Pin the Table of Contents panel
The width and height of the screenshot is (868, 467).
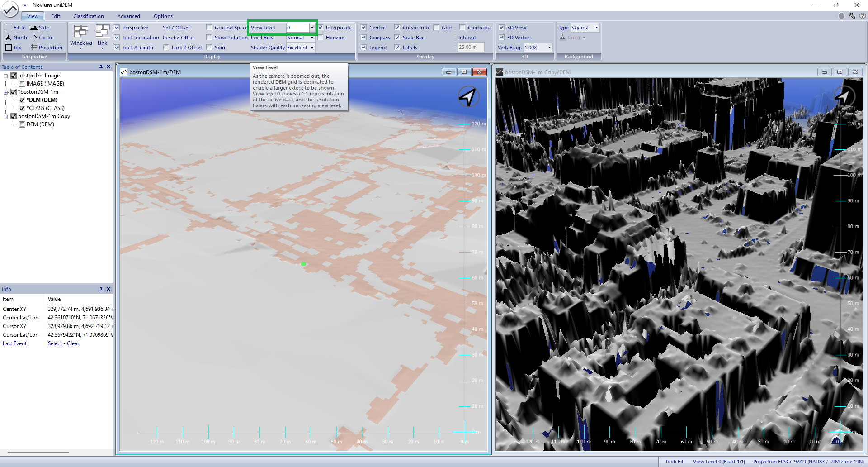[101, 67]
